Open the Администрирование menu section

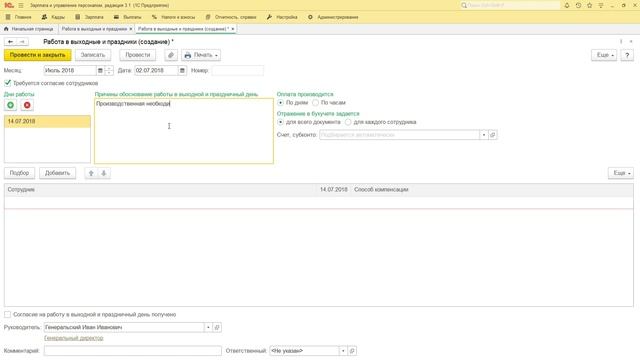coord(333,17)
